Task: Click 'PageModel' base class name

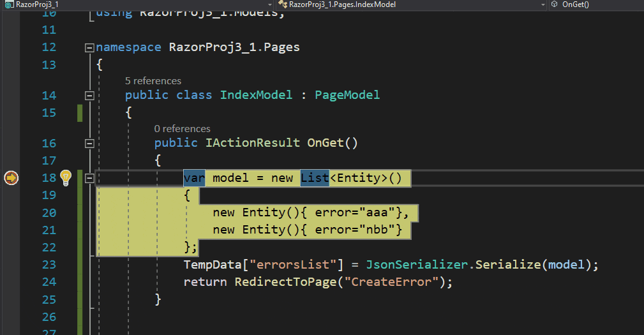Action: (347, 95)
